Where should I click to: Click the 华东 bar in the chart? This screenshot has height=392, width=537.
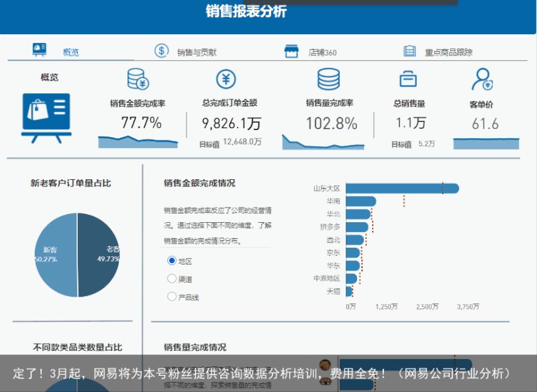click(353, 266)
